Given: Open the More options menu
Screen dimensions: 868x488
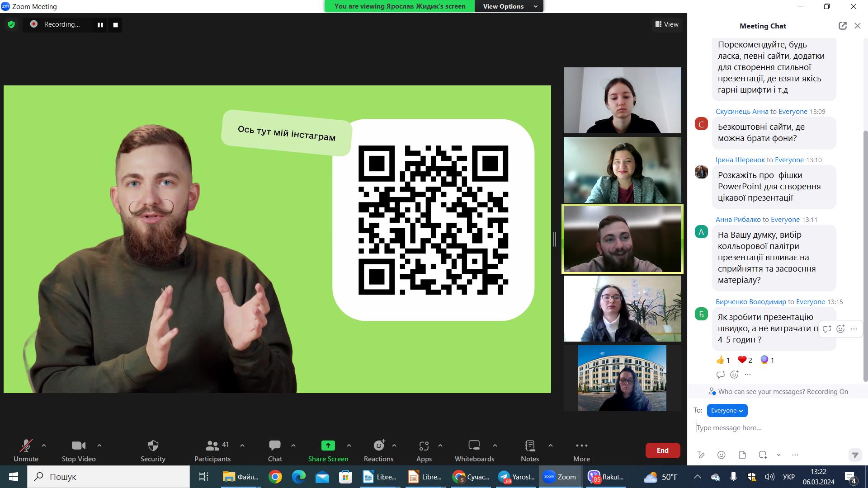Looking at the screenshot, I should [581, 450].
